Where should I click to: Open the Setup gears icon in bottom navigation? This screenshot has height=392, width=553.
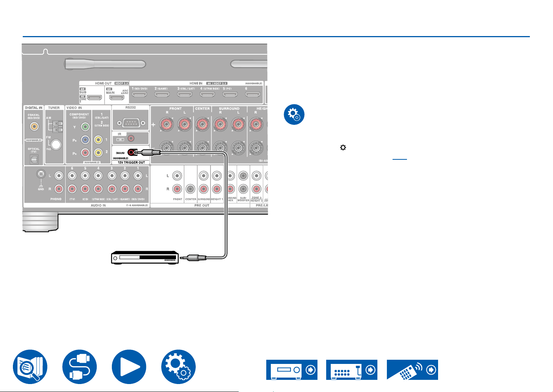pyautogui.click(x=178, y=367)
